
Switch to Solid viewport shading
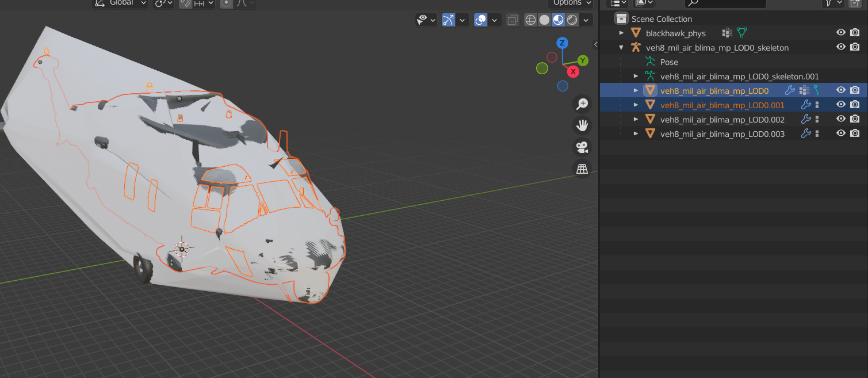[544, 20]
